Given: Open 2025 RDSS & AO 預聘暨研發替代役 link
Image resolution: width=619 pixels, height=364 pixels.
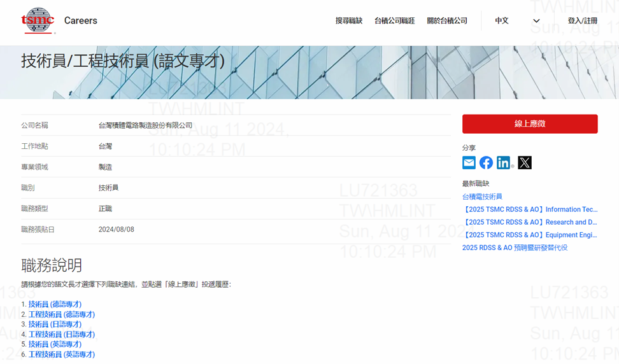Looking at the screenshot, I should 515,248.
